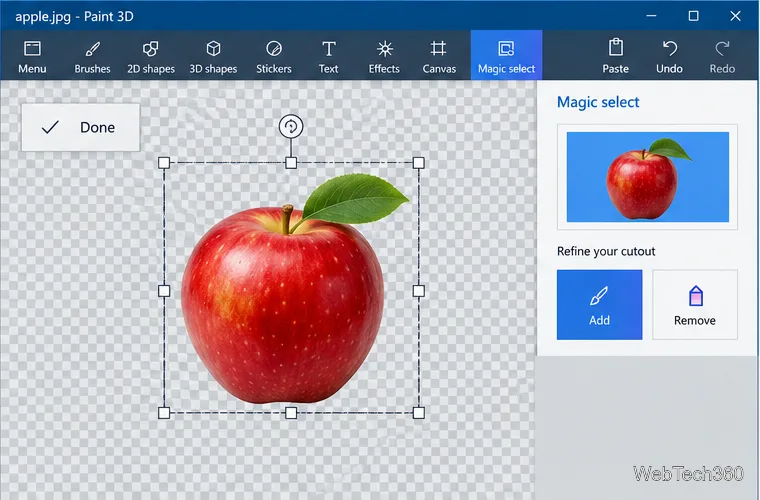Minimize the Paint 3D window

(651, 16)
